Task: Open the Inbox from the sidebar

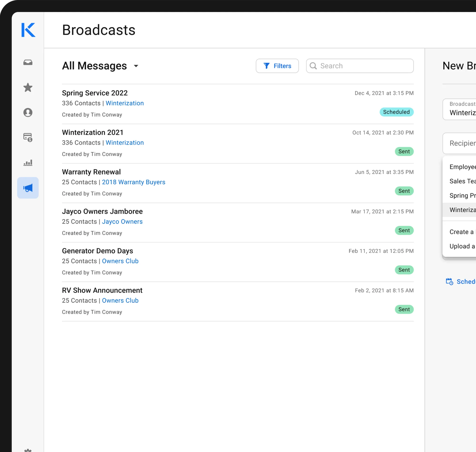Action: pos(28,62)
